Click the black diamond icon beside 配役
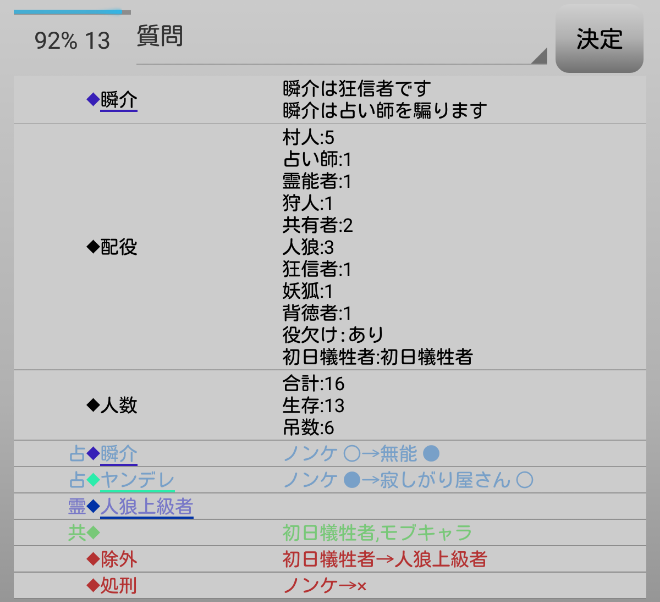The height and width of the screenshot is (602, 660). [94, 247]
